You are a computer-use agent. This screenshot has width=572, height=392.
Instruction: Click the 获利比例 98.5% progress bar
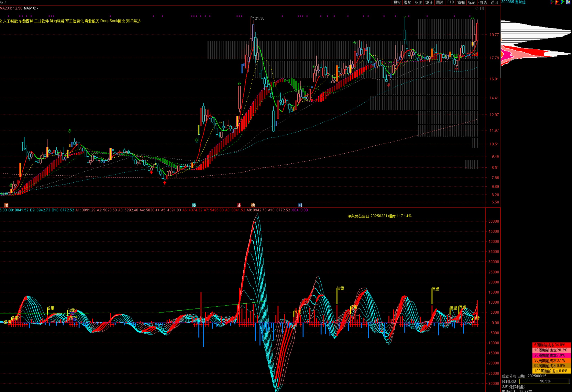point(544,381)
